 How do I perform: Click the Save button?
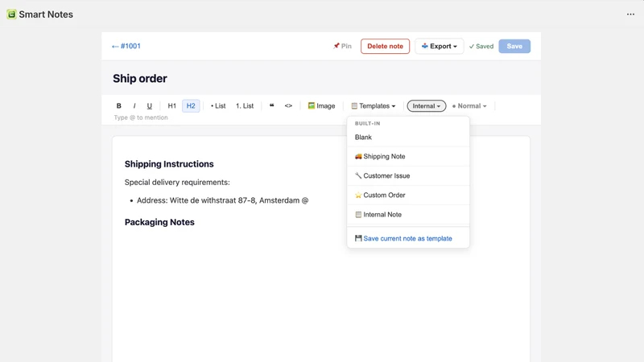[x=514, y=46]
